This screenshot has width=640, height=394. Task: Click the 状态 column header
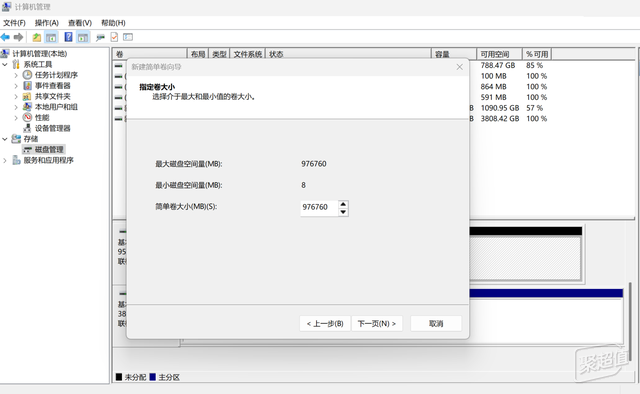(348, 54)
